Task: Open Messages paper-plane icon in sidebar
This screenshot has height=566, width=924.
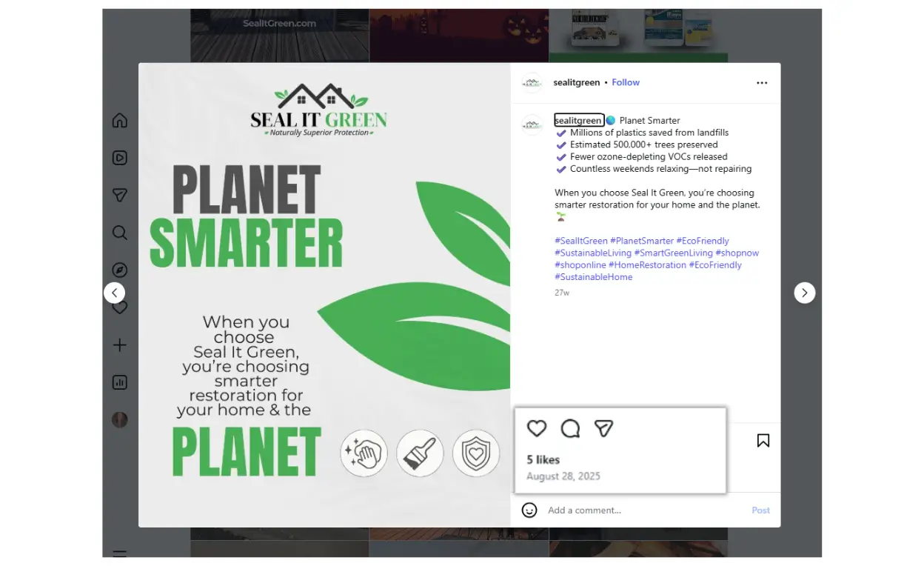Action: tap(120, 195)
